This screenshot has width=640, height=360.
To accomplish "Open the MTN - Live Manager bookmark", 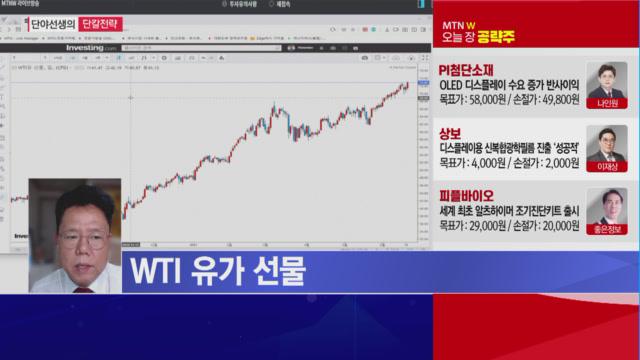I will coord(21,38).
